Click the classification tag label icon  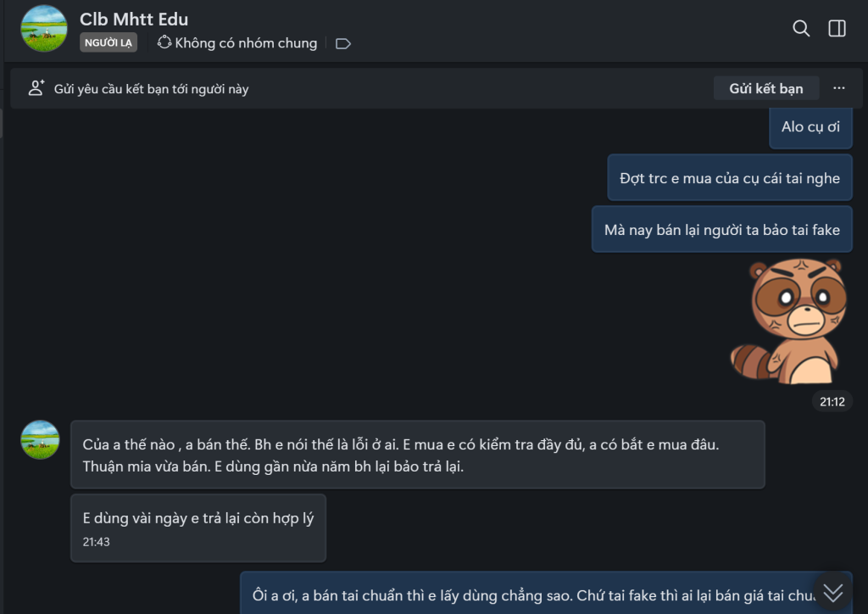point(343,44)
